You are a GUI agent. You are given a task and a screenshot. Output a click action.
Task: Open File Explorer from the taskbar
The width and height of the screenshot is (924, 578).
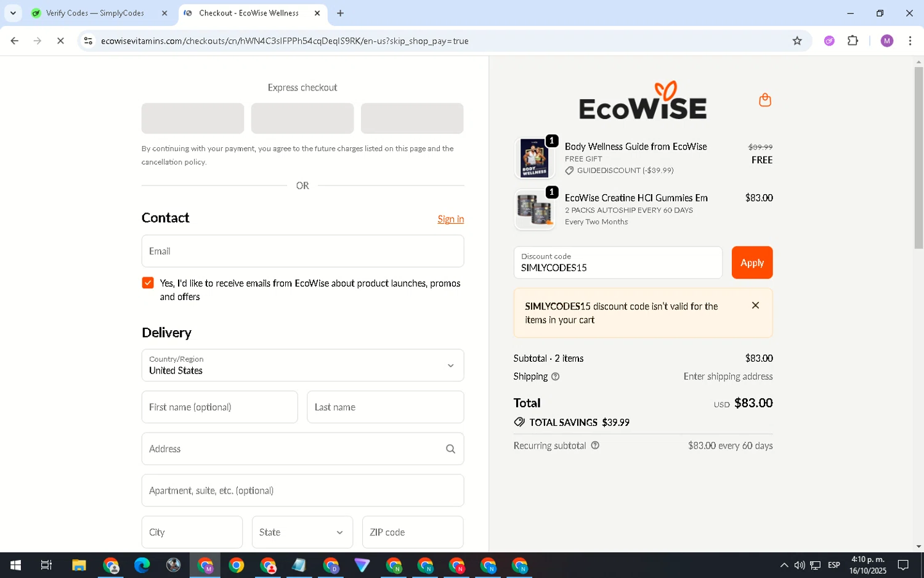(x=79, y=565)
